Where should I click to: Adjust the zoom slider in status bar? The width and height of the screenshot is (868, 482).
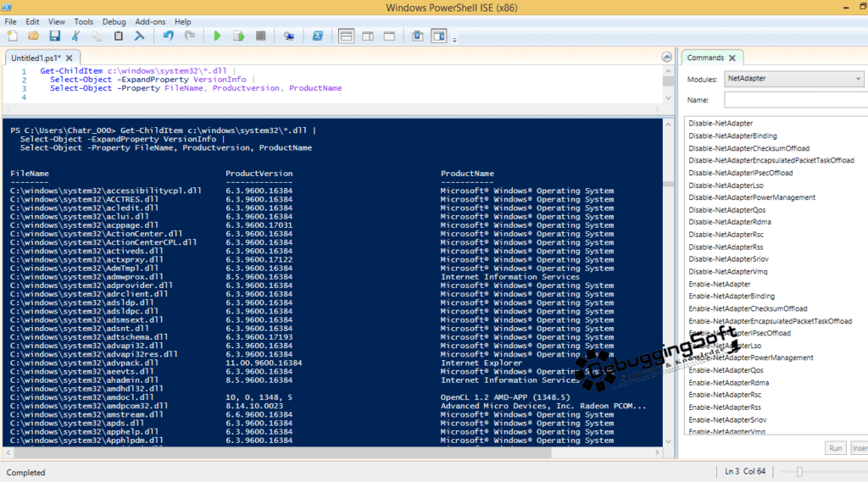click(799, 472)
